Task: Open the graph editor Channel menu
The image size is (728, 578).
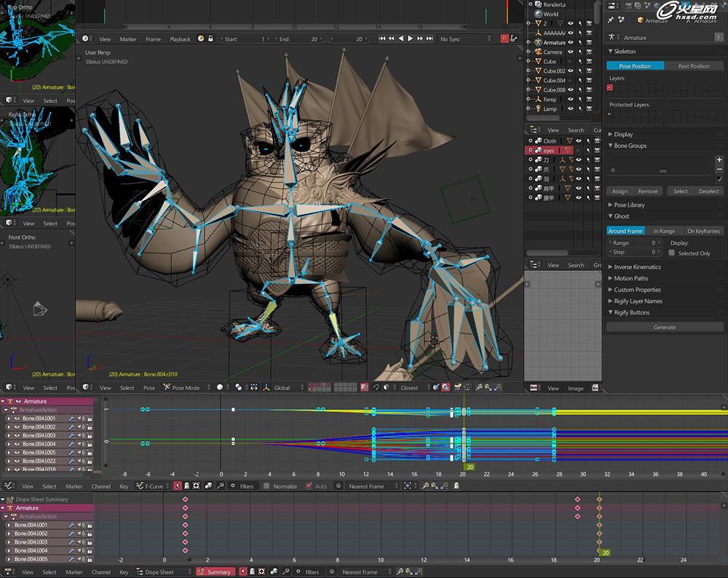Action: 100,486
